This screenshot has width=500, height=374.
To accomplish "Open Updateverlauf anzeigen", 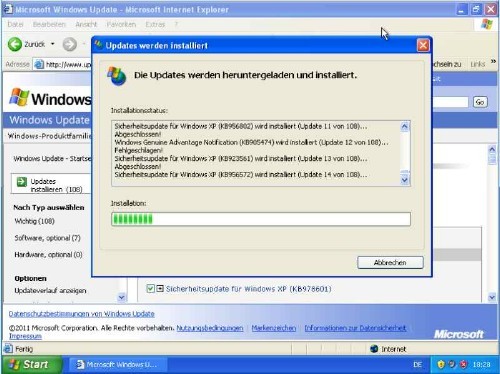I will (50, 291).
